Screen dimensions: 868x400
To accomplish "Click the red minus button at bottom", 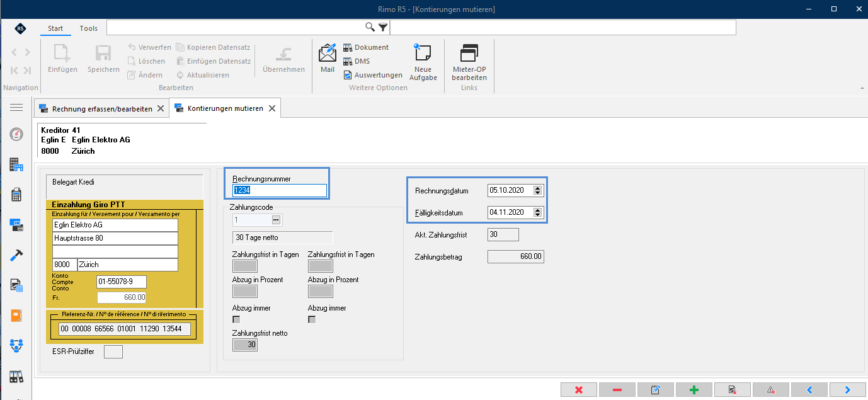I will click(617, 390).
